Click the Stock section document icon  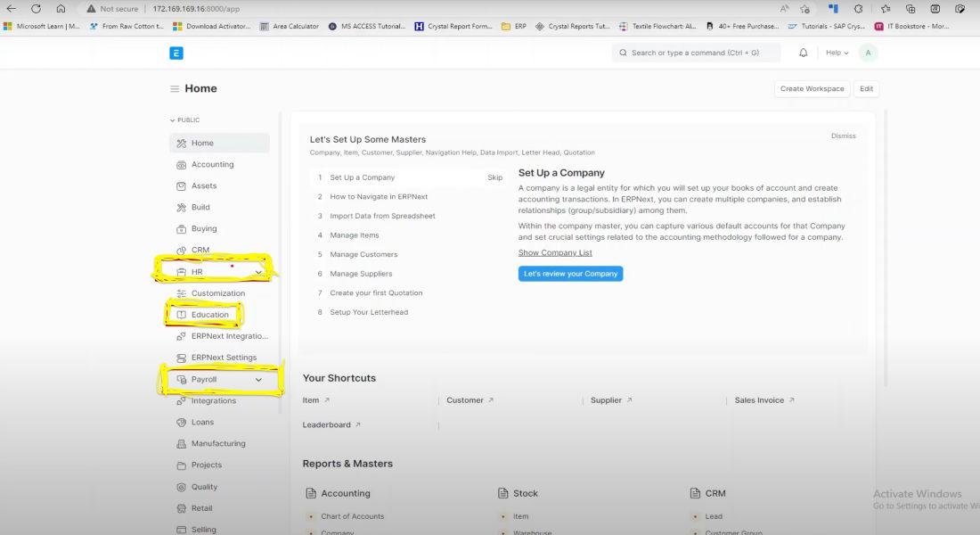(x=502, y=493)
